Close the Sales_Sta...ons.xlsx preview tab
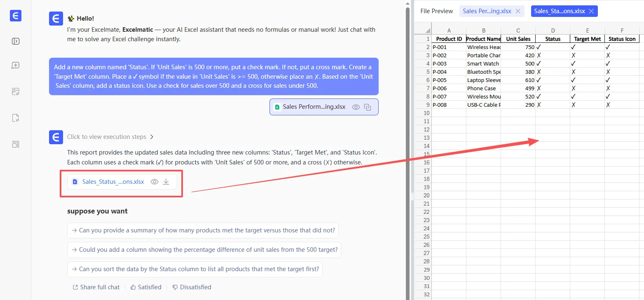644x300 pixels. [x=591, y=11]
